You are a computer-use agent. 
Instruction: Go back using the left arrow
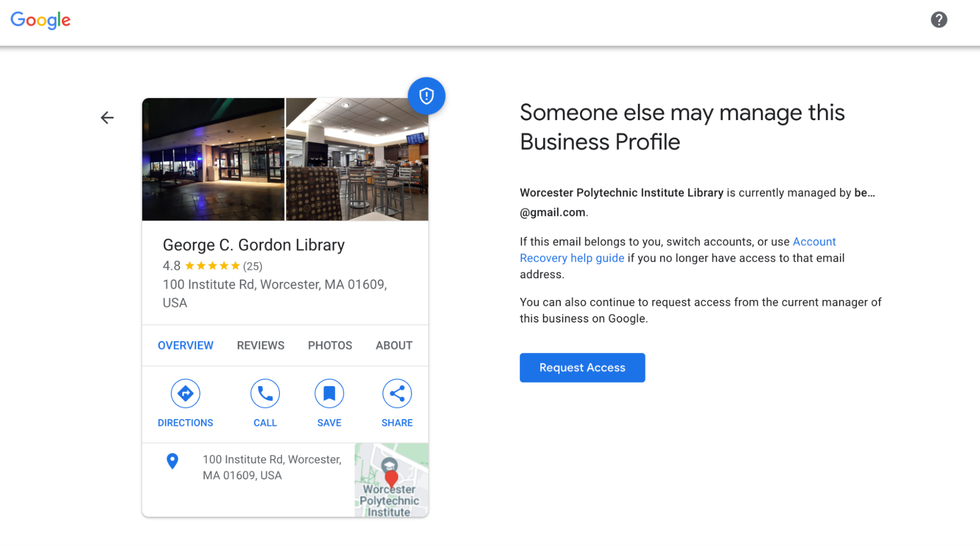(107, 118)
